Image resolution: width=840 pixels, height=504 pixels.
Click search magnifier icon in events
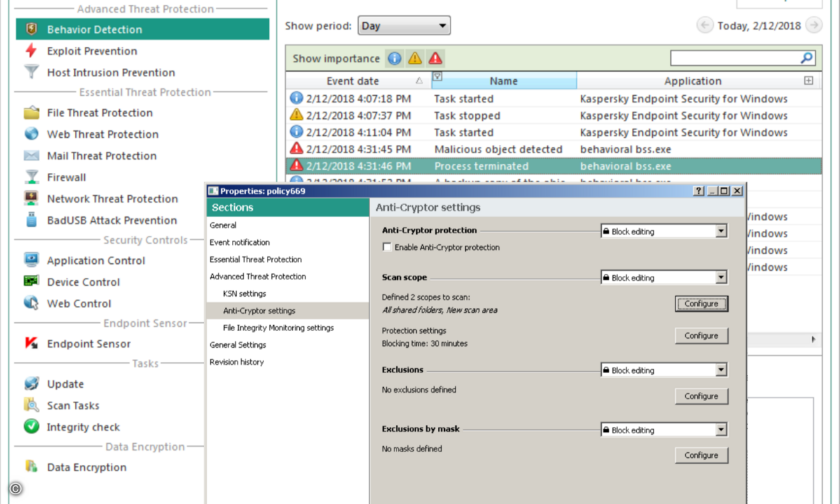tap(807, 58)
